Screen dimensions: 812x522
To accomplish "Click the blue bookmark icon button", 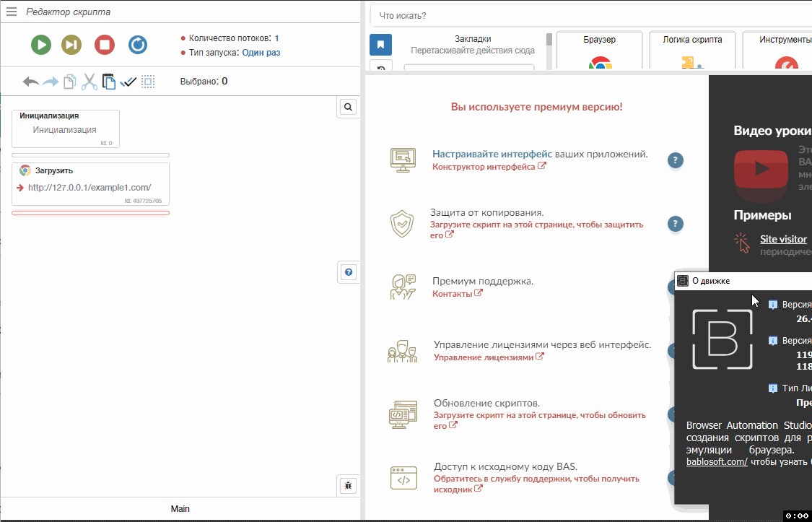I will [x=380, y=45].
